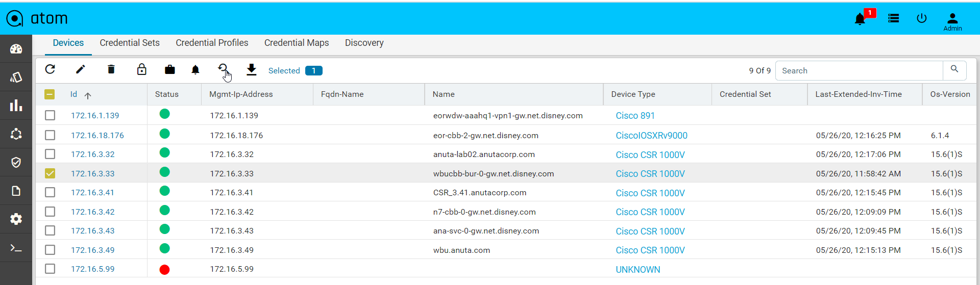Open the Admin user menu
980x285 pixels.
[952, 22]
